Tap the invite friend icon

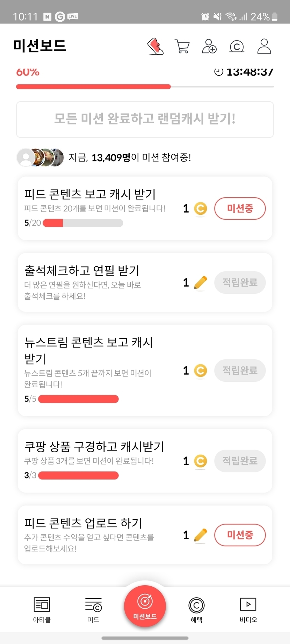coord(209,46)
